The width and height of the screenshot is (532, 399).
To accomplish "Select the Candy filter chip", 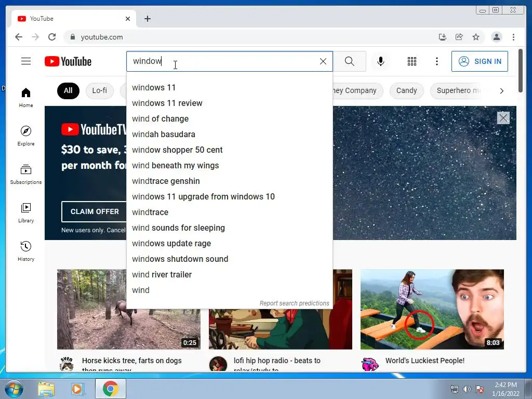I will (x=406, y=90).
